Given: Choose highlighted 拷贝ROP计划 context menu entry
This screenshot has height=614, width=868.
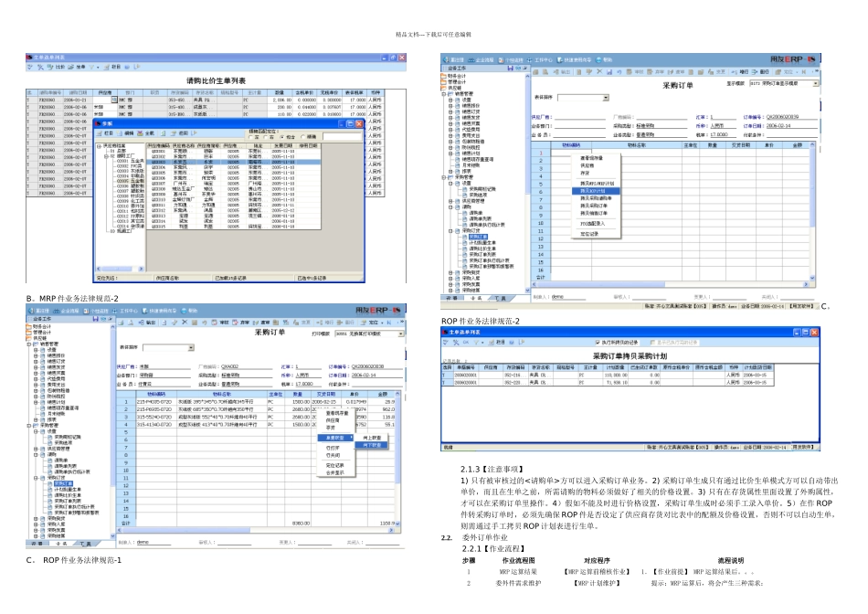Looking at the screenshot, I should (596, 190).
